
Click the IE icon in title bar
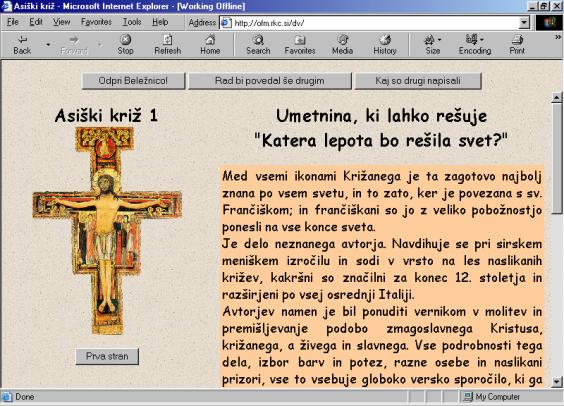(x=6, y=6)
